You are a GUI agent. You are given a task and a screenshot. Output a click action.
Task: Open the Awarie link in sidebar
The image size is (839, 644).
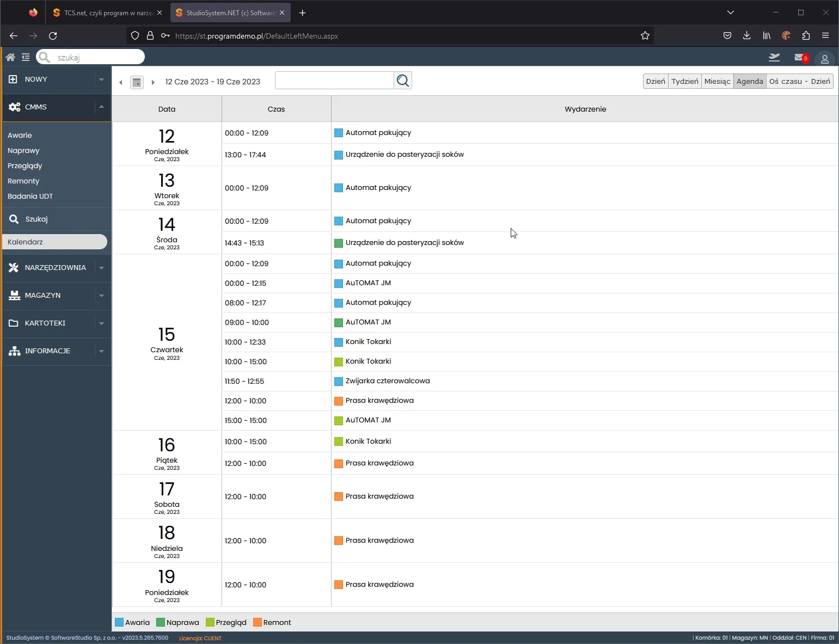[x=20, y=135]
